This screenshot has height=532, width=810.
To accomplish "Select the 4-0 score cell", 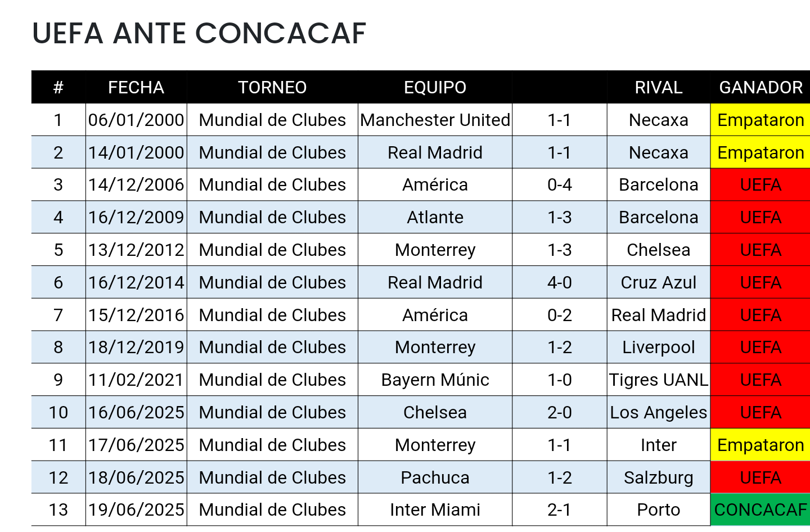I will click(560, 282).
